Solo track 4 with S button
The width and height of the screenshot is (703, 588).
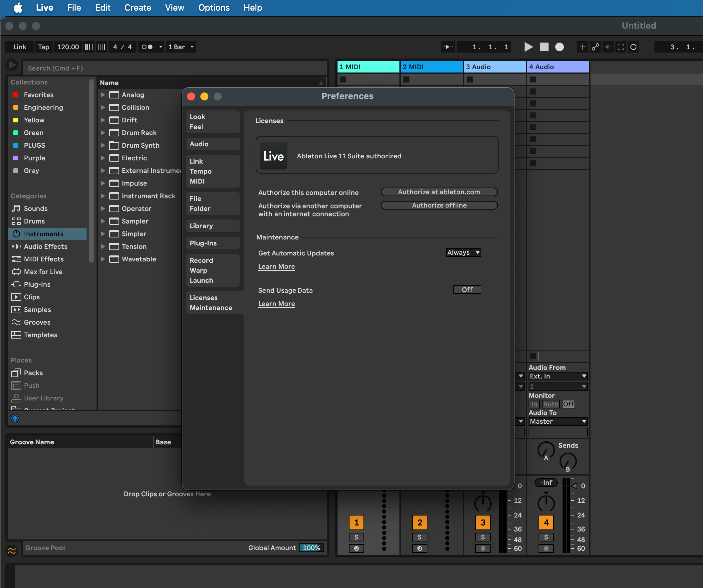pos(546,537)
